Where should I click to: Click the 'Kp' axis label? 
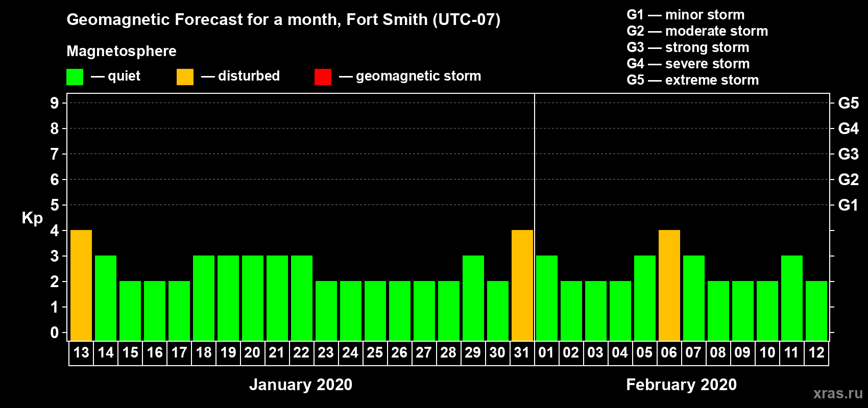click(x=32, y=218)
